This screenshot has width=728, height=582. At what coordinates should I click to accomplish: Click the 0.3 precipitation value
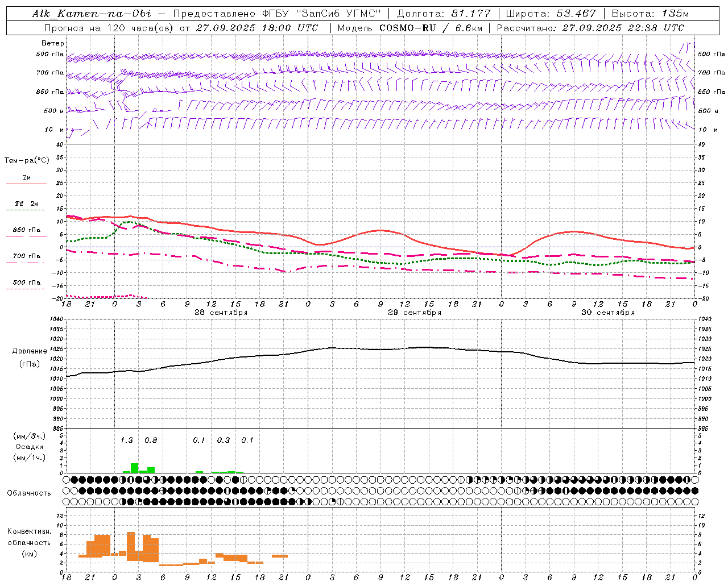tap(224, 440)
